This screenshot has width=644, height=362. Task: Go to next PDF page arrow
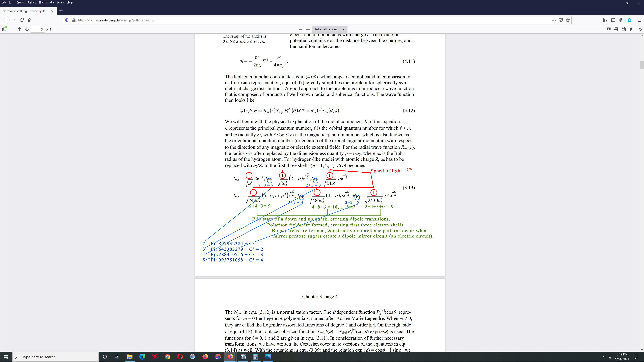[x=27, y=29]
